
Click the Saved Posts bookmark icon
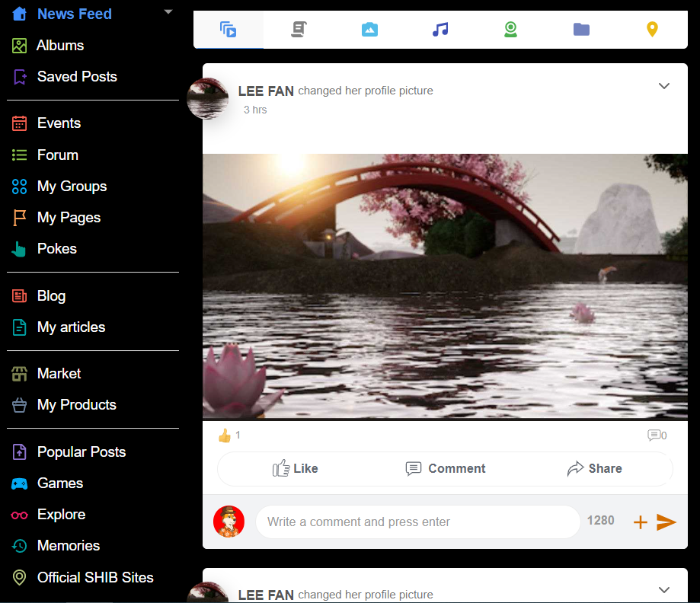pos(19,77)
